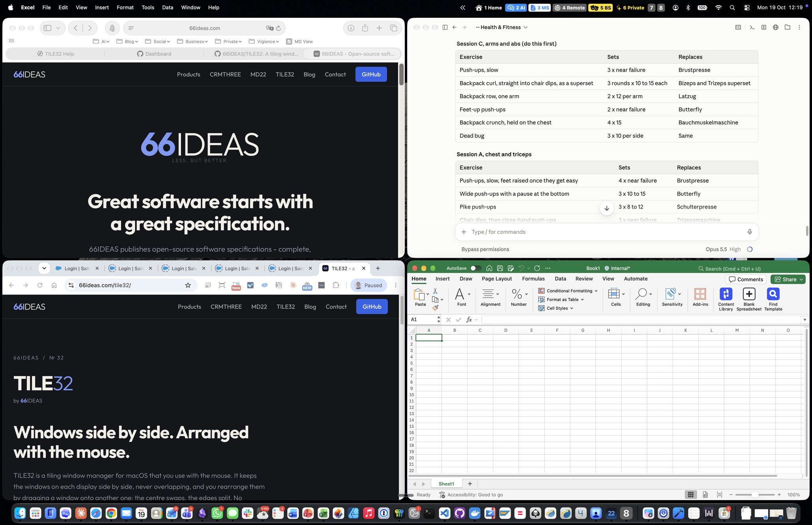This screenshot has height=525, width=812.
Task: Click the Cut scissors icon in Excel
Action: point(435,291)
